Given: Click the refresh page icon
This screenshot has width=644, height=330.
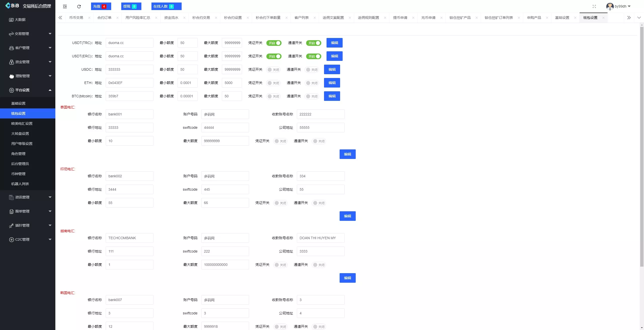Looking at the screenshot, I should (79, 7).
